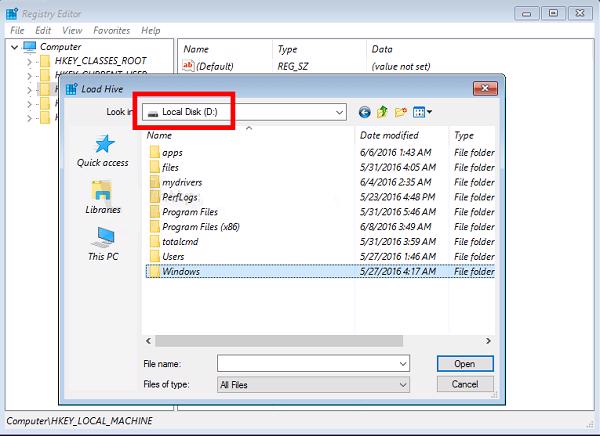The height and width of the screenshot is (436, 600).
Task: Open the View menu in Registry Editor
Action: tap(72, 31)
